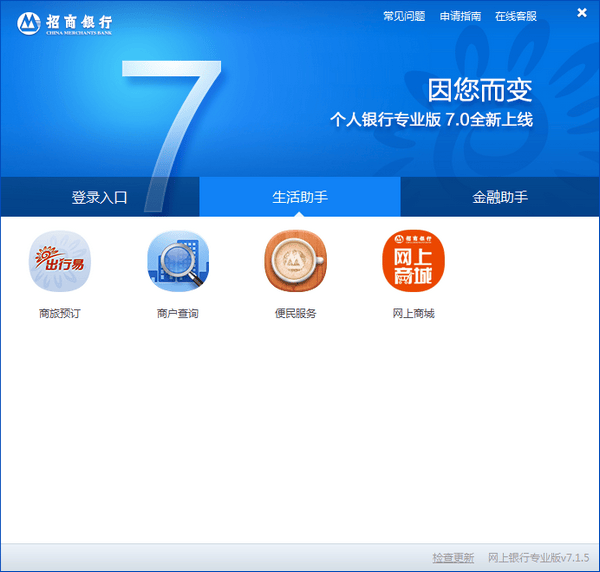This screenshot has height=572, width=600.
Task: Click the 因您而变 banner slogan
Action: [480, 90]
